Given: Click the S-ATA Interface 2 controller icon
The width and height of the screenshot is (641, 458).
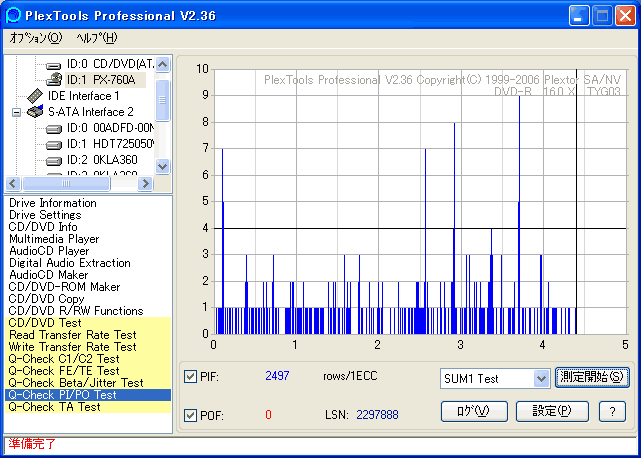Looking at the screenshot, I should (x=35, y=111).
